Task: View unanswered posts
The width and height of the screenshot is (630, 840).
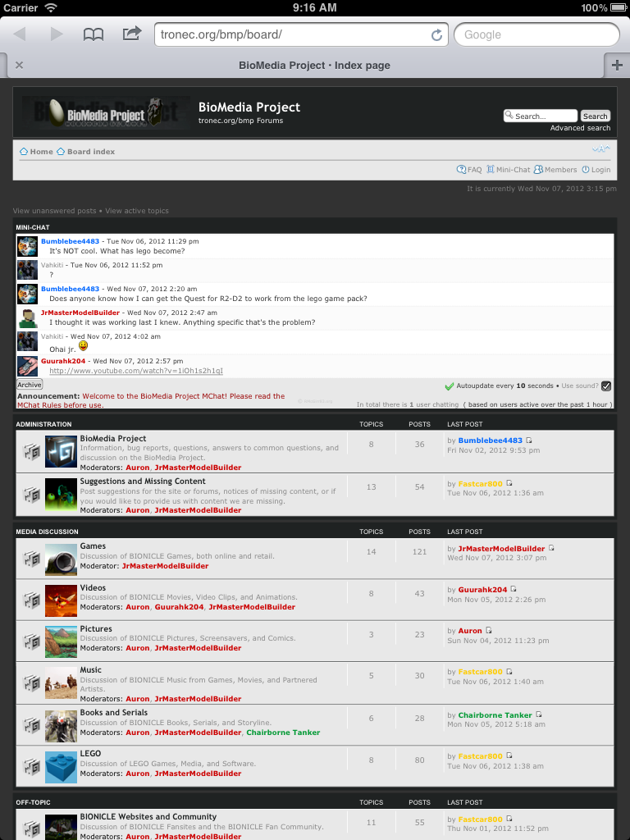Action: coord(55,211)
